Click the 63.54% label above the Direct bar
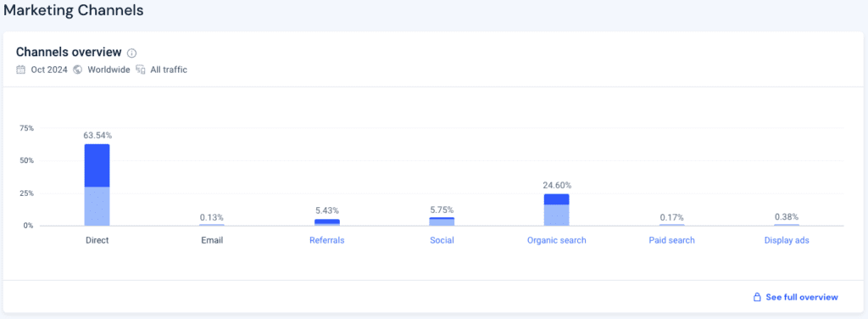This screenshot has width=868, height=319. (97, 135)
